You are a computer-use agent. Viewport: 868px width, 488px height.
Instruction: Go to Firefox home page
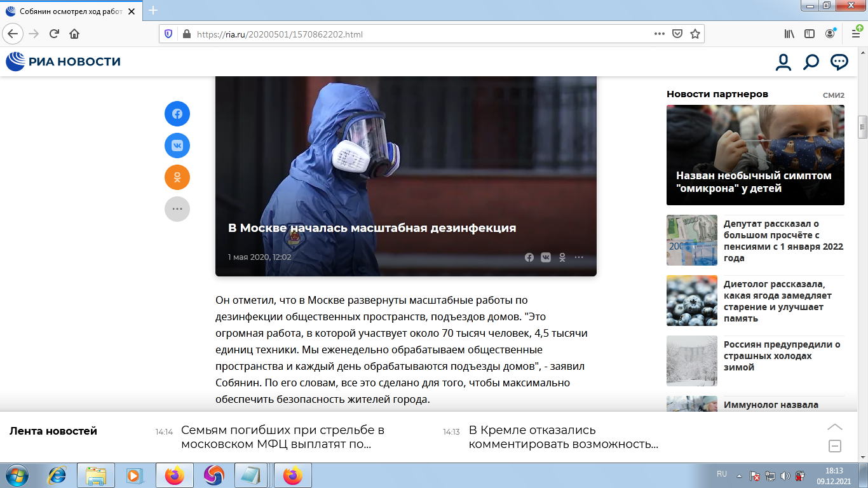click(x=74, y=34)
